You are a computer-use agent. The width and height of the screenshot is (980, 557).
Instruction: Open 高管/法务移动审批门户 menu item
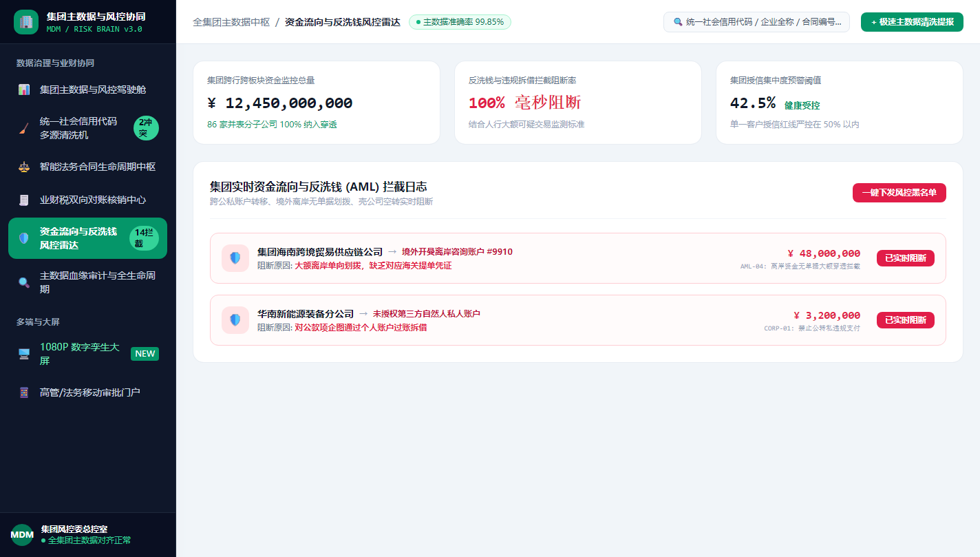[87, 392]
